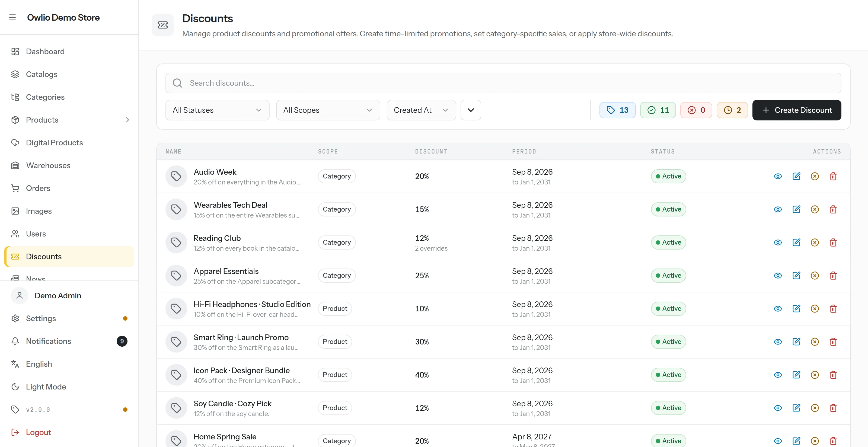The width and height of the screenshot is (868, 447).
Task: Open Settings
Action: [69, 318]
